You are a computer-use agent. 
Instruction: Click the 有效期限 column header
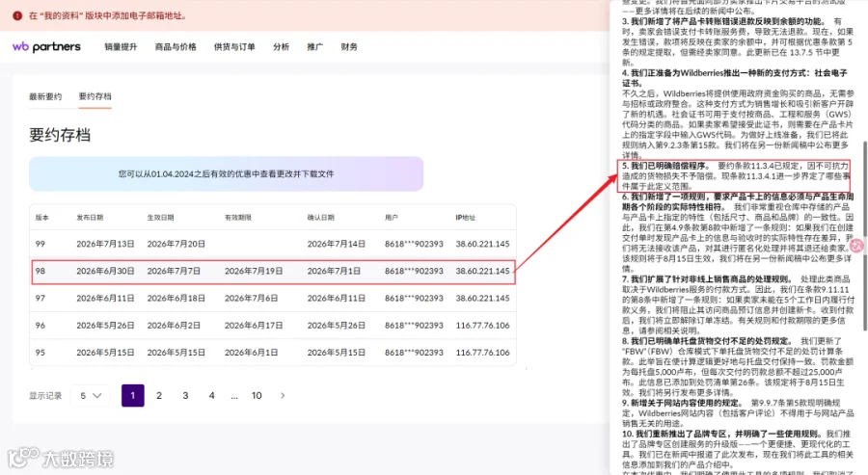[238, 218]
